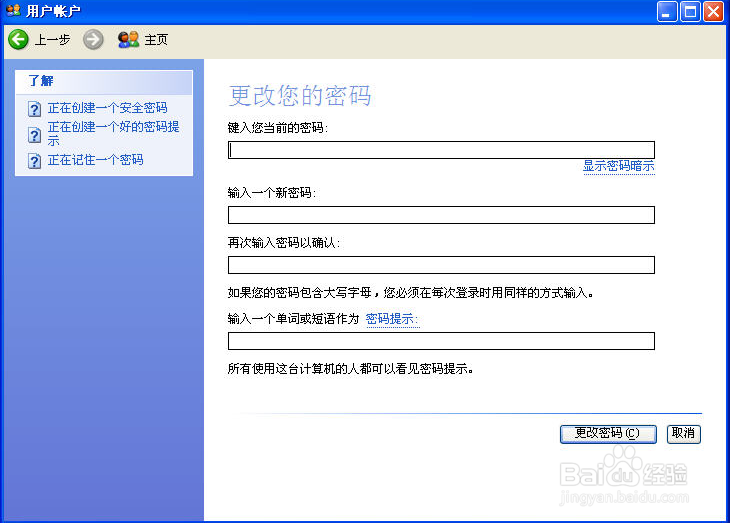The width and height of the screenshot is (730, 523).
Task: Click the new password input field
Action: click(441, 215)
